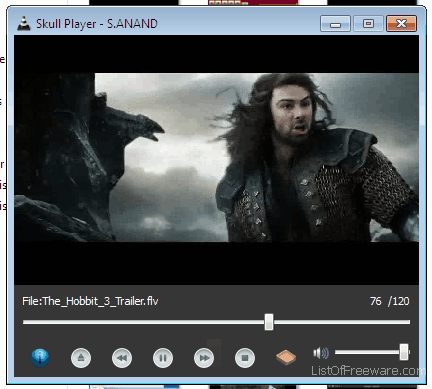Pause the playing video

pos(163,358)
